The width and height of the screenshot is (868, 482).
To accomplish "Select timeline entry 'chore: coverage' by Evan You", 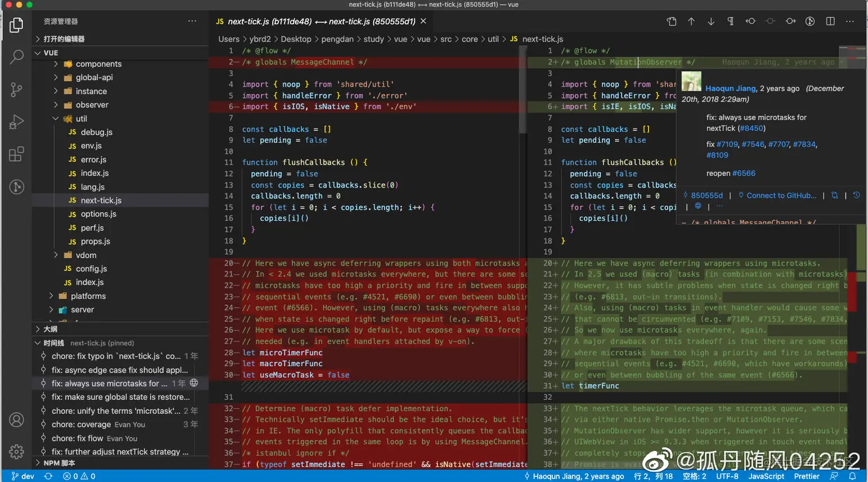I will click(x=120, y=425).
